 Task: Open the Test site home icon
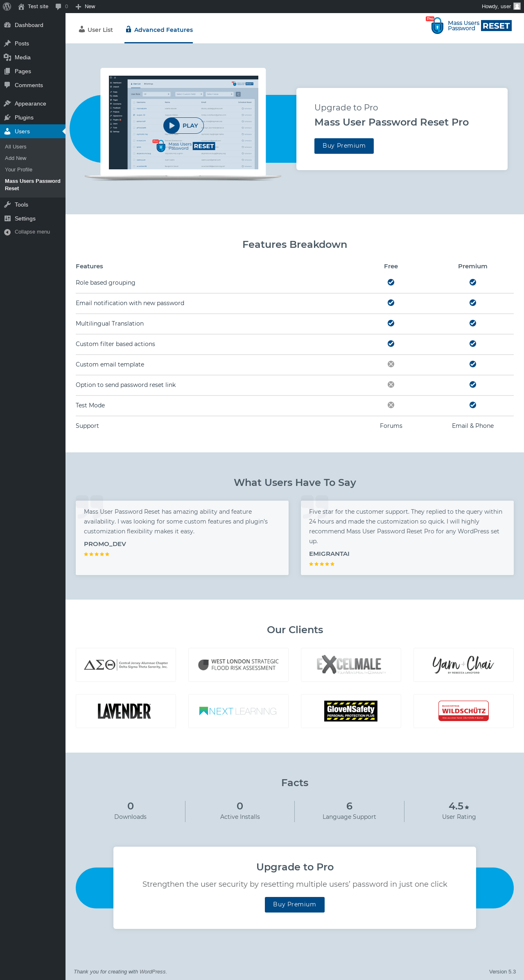coord(21,7)
